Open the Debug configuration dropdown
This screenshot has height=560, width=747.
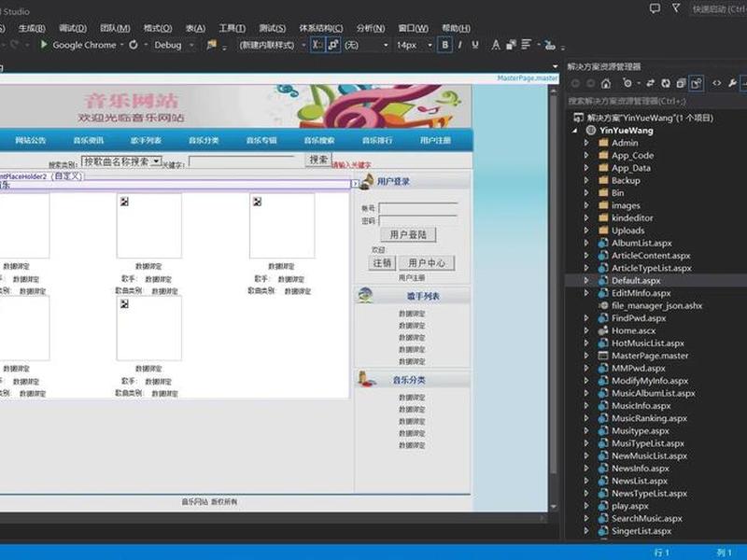191,45
